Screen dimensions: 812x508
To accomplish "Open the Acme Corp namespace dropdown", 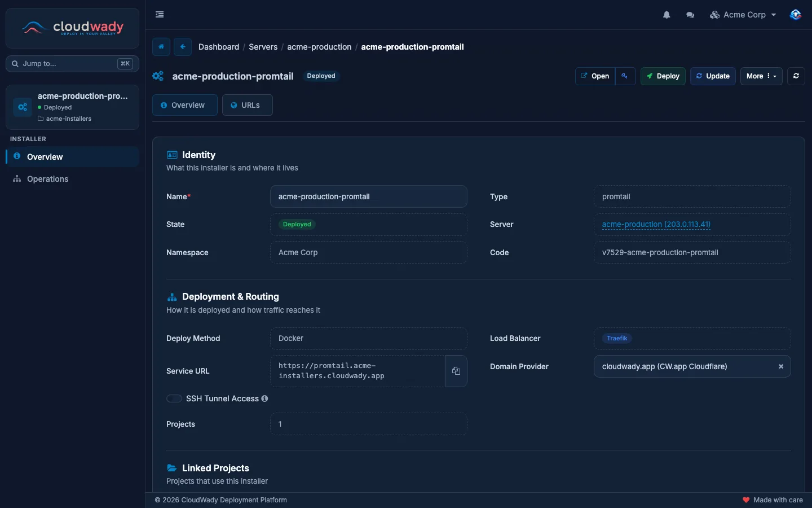I will [743, 15].
